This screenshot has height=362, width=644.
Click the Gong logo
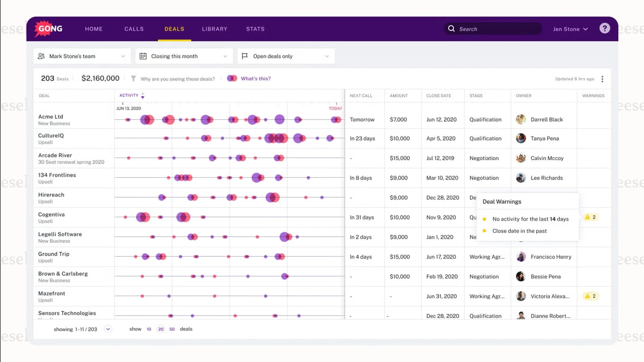(x=49, y=29)
